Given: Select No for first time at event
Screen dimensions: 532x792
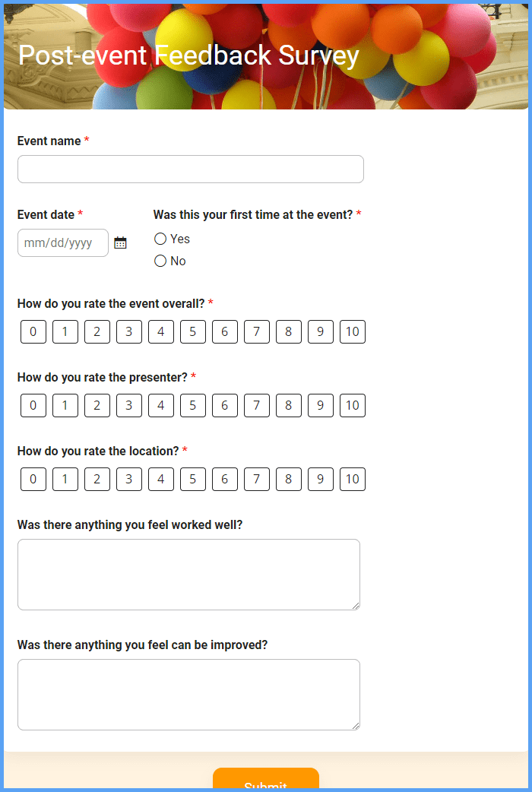Looking at the screenshot, I should (x=160, y=261).
